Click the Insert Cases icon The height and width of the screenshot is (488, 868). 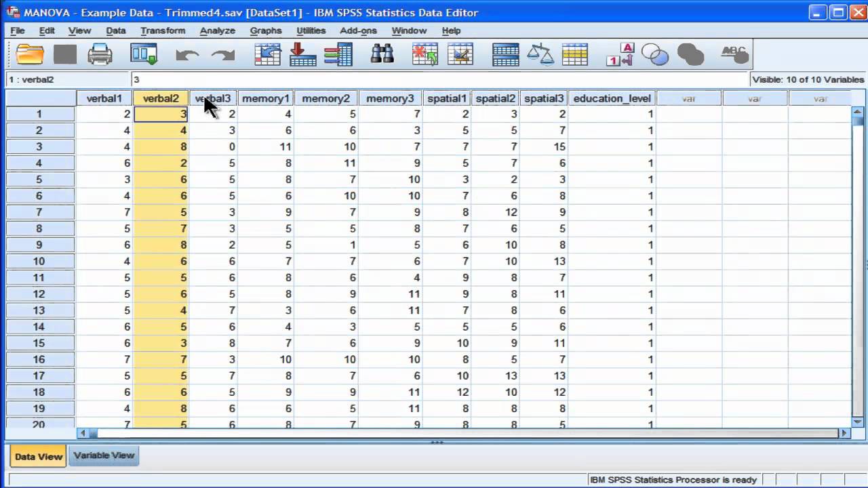[x=426, y=54]
